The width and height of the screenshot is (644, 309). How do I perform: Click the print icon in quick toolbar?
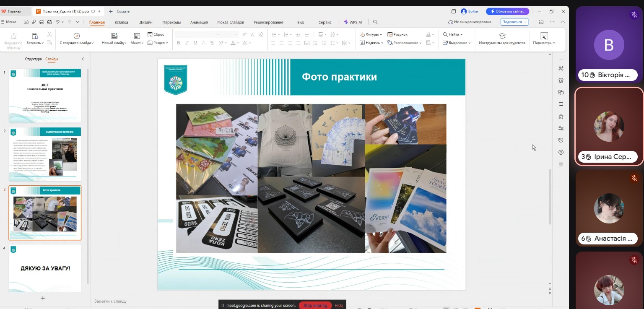tap(42, 22)
